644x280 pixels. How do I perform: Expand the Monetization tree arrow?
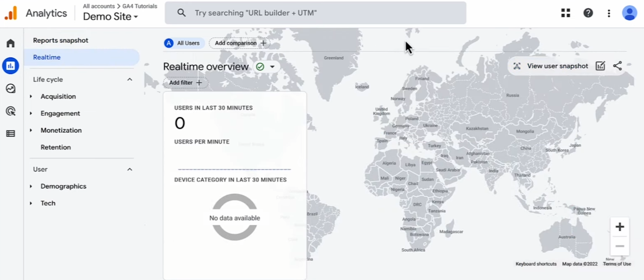point(31,130)
